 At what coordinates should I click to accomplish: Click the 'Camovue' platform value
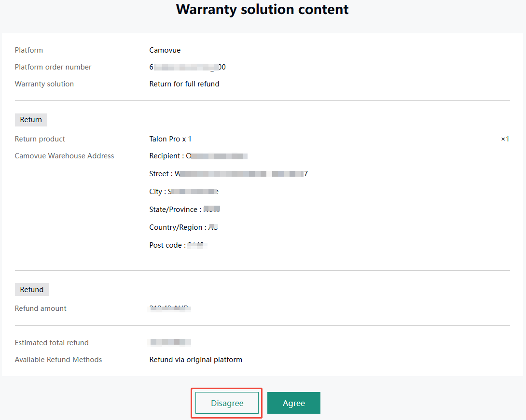(165, 50)
